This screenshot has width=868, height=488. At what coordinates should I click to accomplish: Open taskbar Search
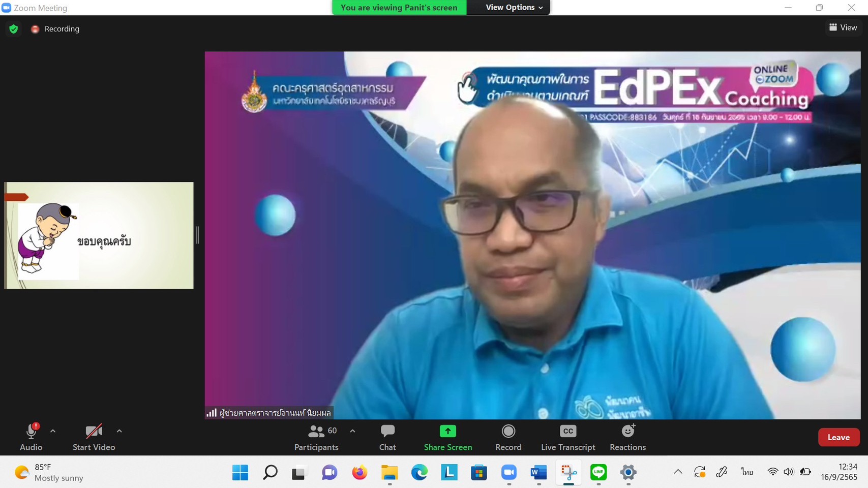click(270, 473)
